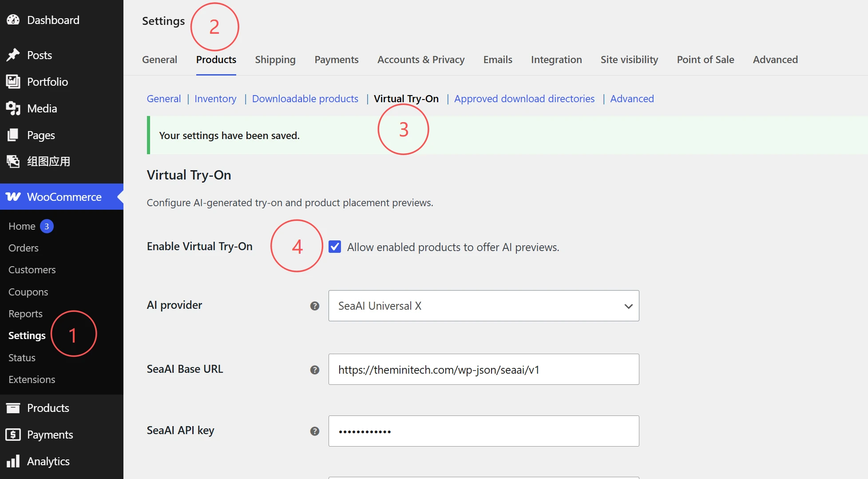The height and width of the screenshot is (479, 868).
Task: Click the Pages icon in sidebar
Action: click(x=13, y=135)
